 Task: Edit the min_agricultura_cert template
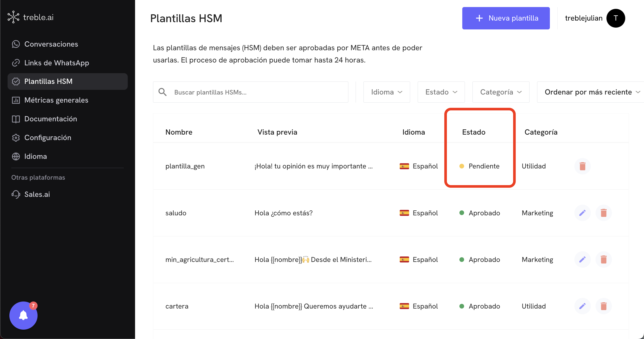pyautogui.click(x=582, y=260)
